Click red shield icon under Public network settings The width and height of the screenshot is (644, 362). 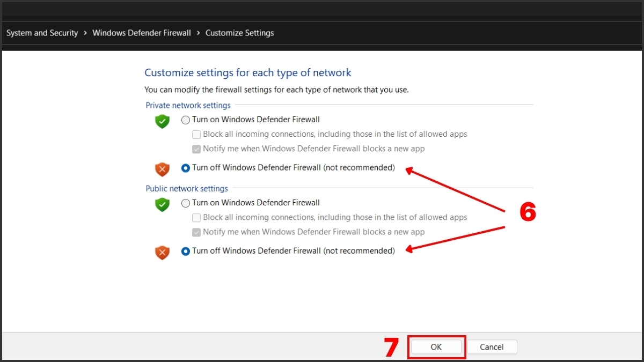coord(162,253)
